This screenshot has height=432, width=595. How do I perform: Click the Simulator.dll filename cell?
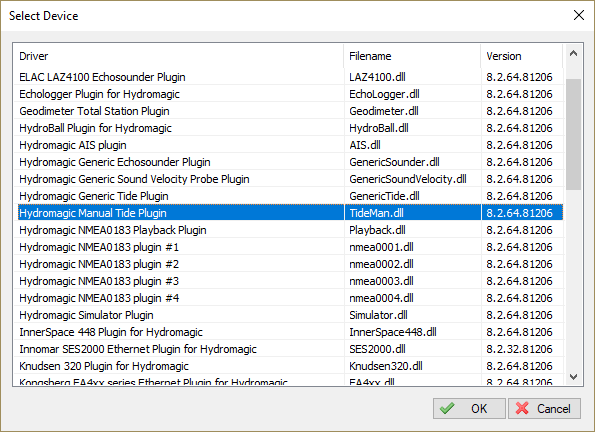coord(379,315)
